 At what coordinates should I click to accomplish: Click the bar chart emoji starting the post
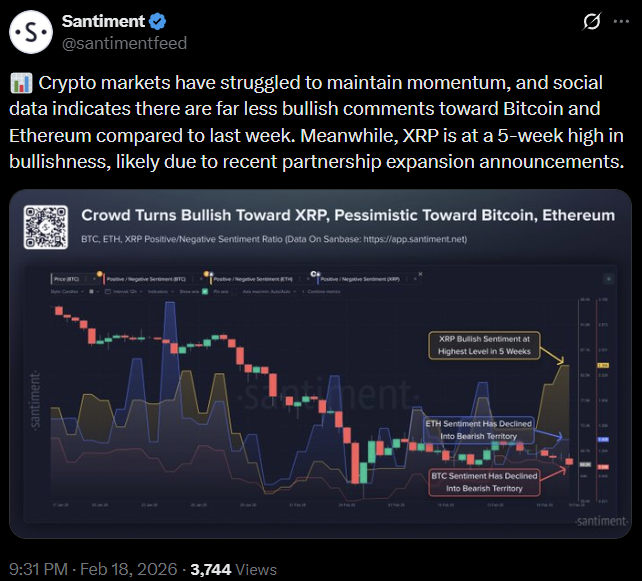point(20,83)
